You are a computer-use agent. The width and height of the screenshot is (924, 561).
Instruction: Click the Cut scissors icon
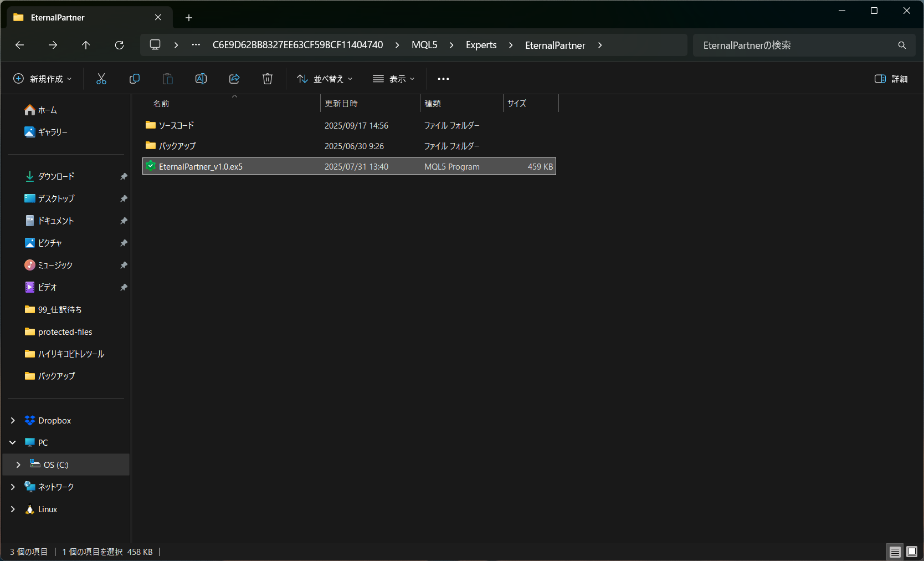coord(101,79)
